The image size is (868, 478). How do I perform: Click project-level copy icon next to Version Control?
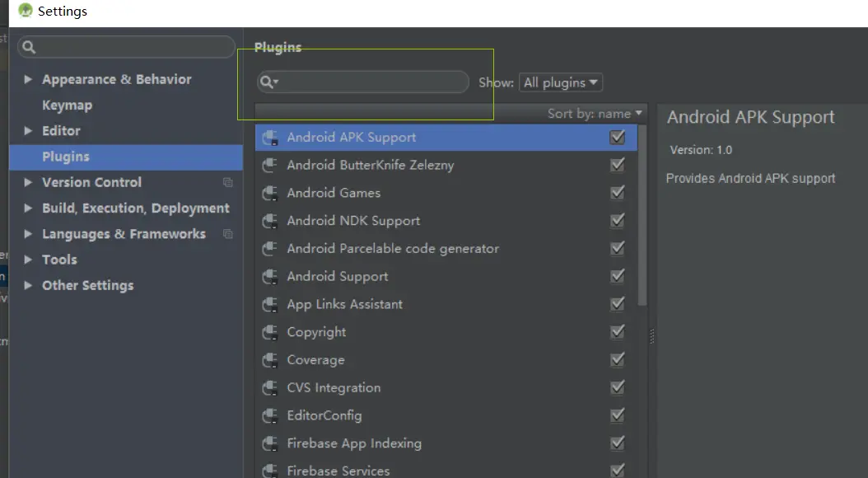click(227, 182)
